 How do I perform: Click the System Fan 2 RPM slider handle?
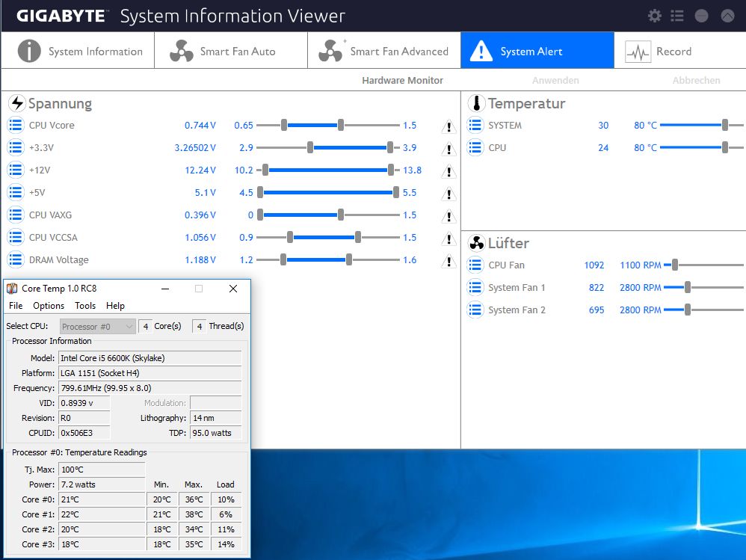click(688, 310)
